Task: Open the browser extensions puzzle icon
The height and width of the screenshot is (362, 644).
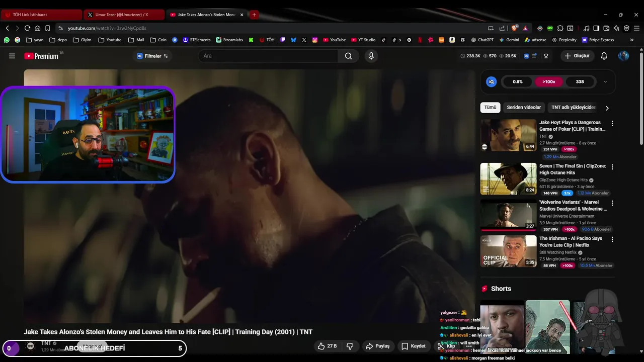Action: click(x=560, y=28)
